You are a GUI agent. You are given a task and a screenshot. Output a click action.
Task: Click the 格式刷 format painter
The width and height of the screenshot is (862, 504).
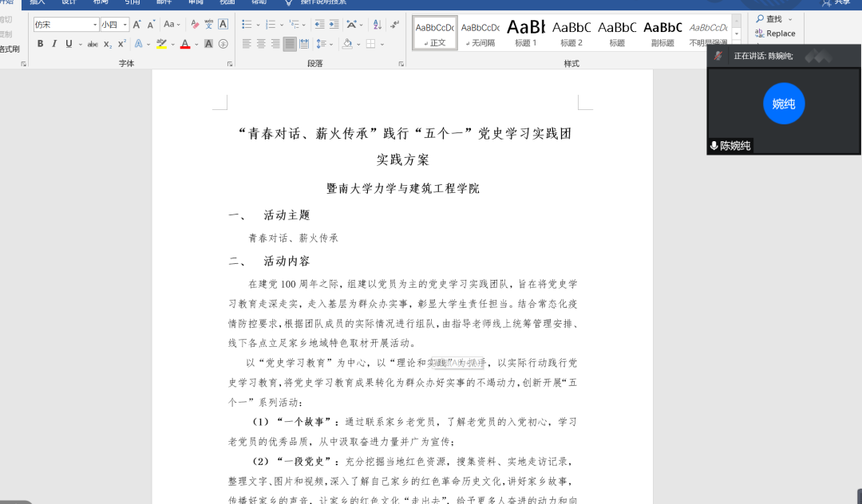point(10,49)
